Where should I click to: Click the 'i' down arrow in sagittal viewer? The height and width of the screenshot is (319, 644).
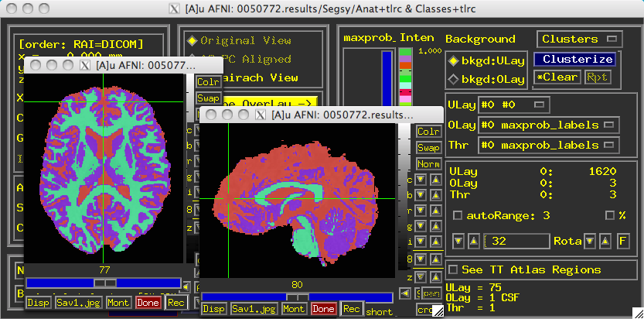click(x=421, y=242)
